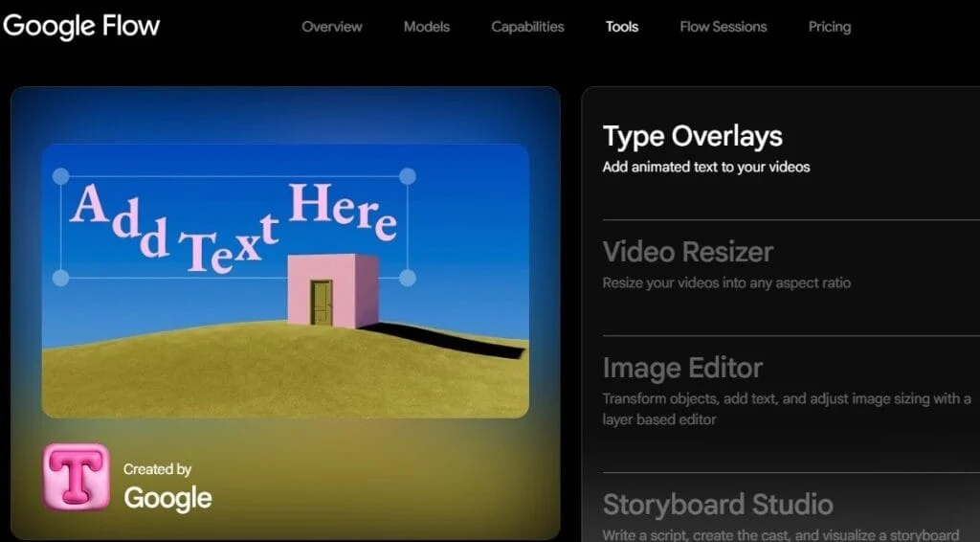The width and height of the screenshot is (980, 542).
Task: Click 'Add animated text to your videos'
Action: (706, 167)
